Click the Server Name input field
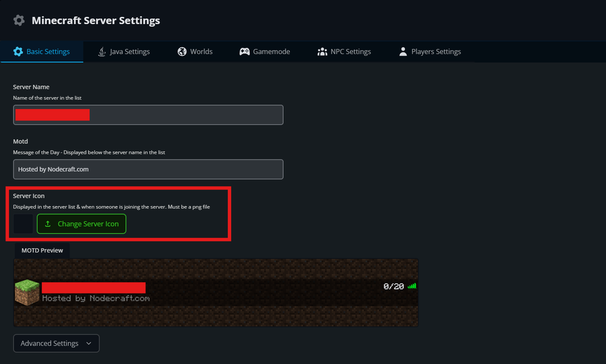This screenshot has width=606, height=364. (182, 115)
